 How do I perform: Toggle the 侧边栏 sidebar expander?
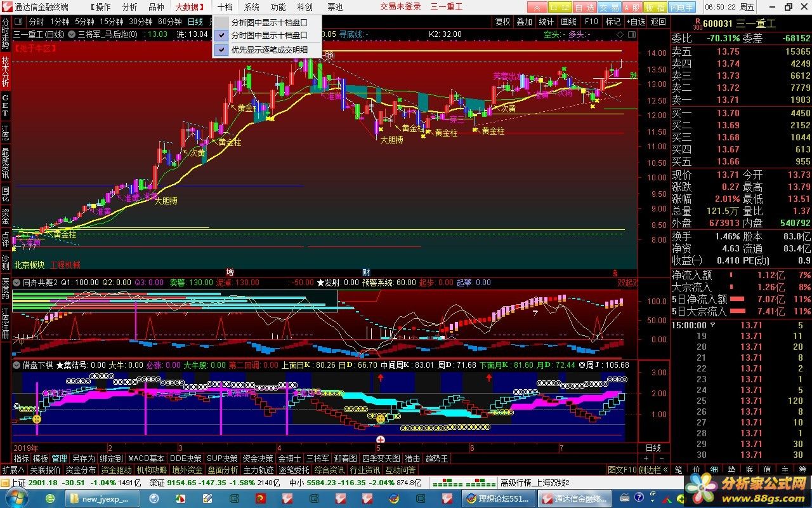653,470
